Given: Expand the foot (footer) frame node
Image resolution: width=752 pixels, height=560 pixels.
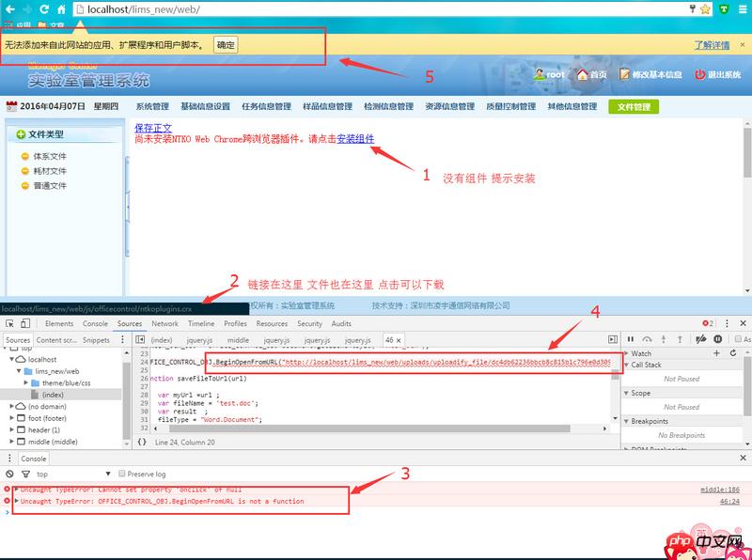Looking at the screenshot, I should 12,418.
